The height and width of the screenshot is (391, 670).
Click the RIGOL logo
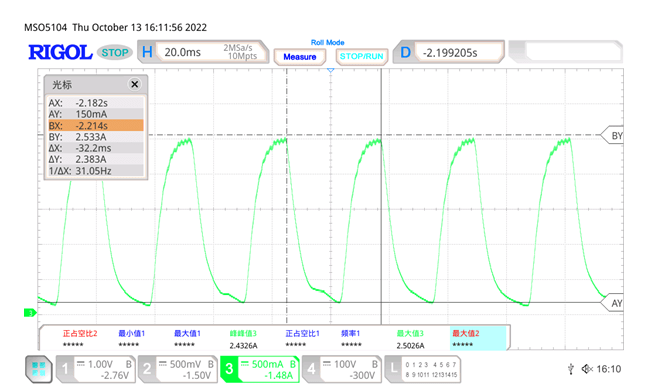pyautogui.click(x=60, y=52)
